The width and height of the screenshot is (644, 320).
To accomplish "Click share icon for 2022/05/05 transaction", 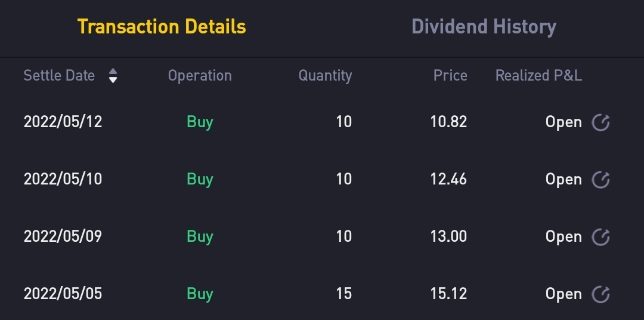I will coord(600,294).
